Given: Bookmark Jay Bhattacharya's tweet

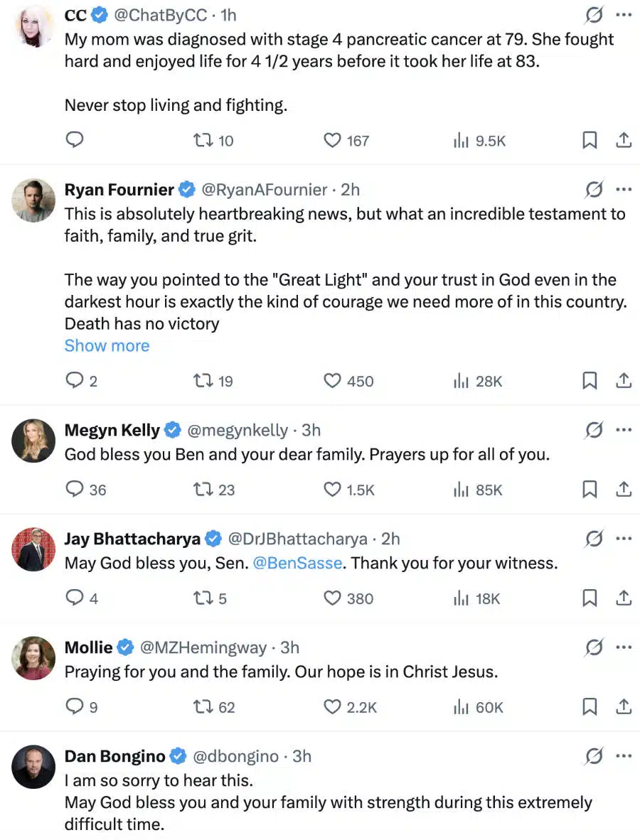Looking at the screenshot, I should [590, 598].
